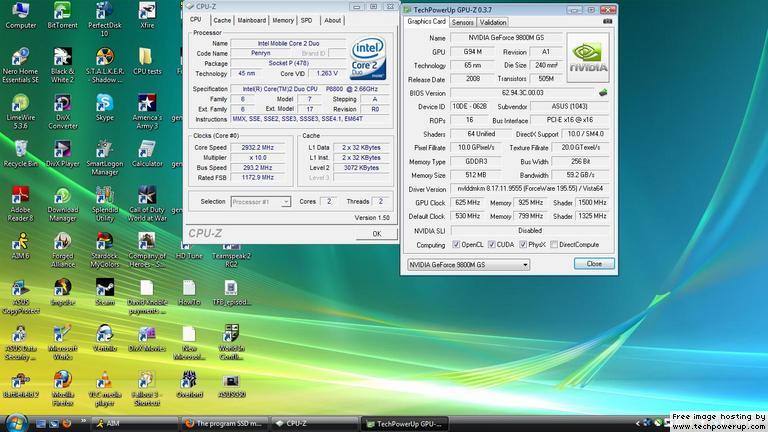Open the Adobe Reader 8 shortcut
Image resolution: width=768 pixels, height=432 pixels.
click(x=20, y=196)
